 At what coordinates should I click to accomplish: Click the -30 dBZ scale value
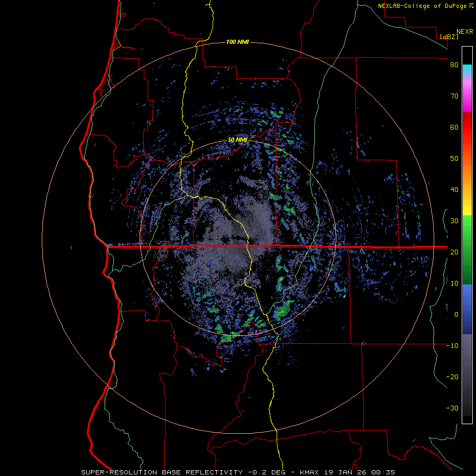[x=452, y=408]
